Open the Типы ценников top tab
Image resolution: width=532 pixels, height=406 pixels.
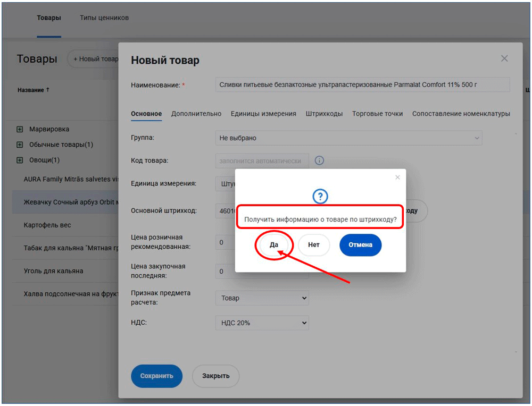(x=104, y=18)
